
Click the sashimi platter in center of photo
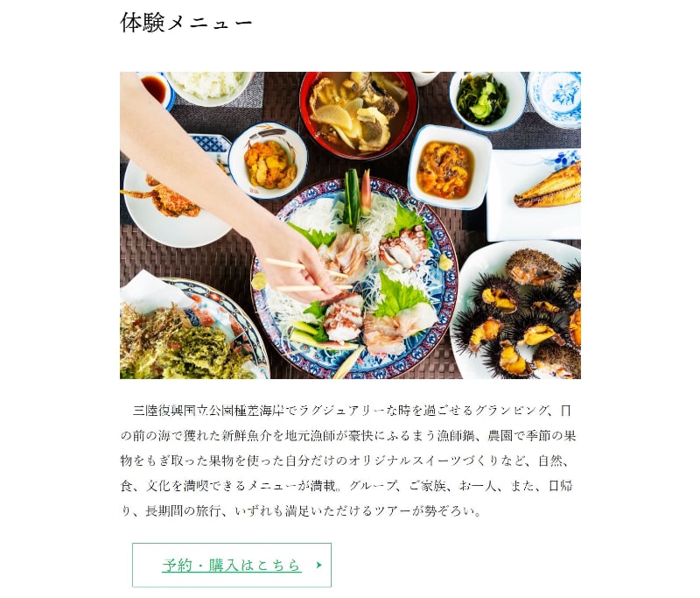tap(354, 278)
